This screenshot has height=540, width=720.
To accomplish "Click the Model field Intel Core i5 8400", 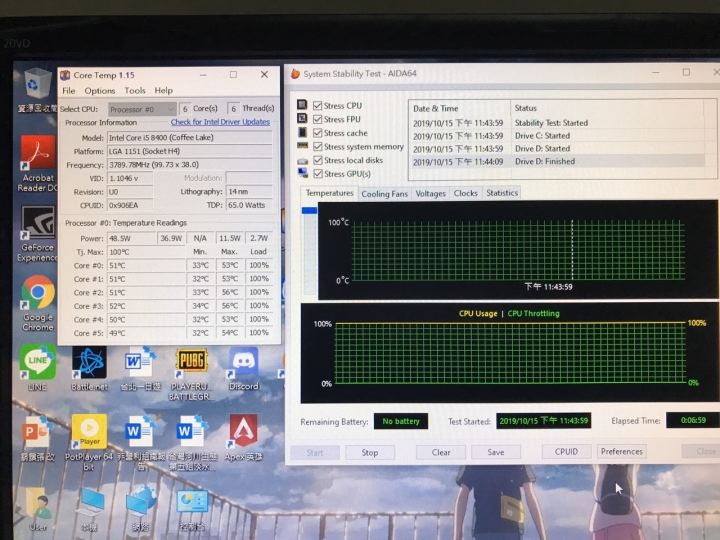I will 189,137.
